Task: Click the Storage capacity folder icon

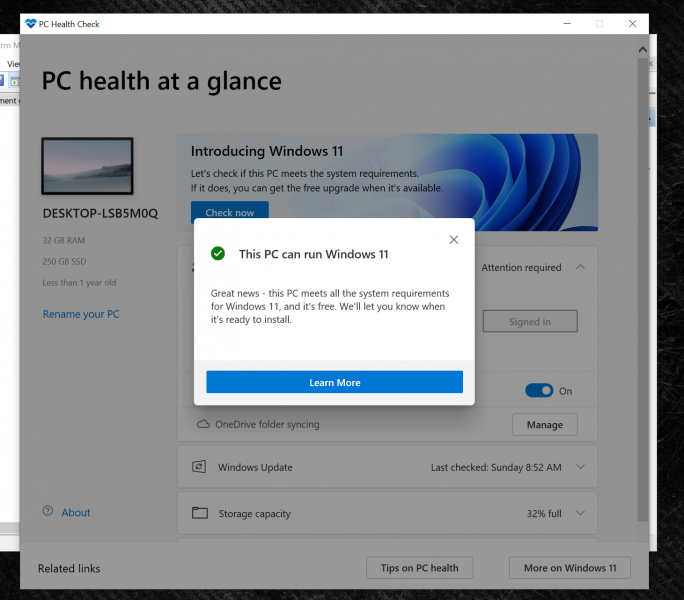Action: [199, 513]
